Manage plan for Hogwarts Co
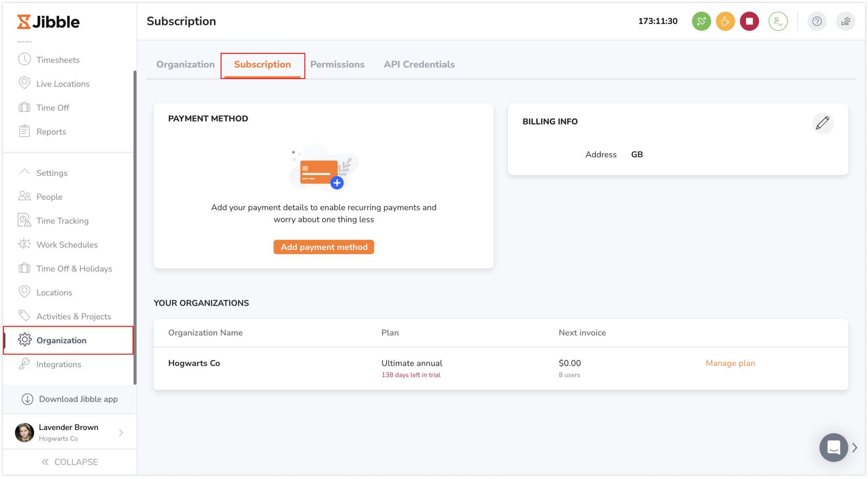The height and width of the screenshot is (479, 868). click(x=730, y=363)
